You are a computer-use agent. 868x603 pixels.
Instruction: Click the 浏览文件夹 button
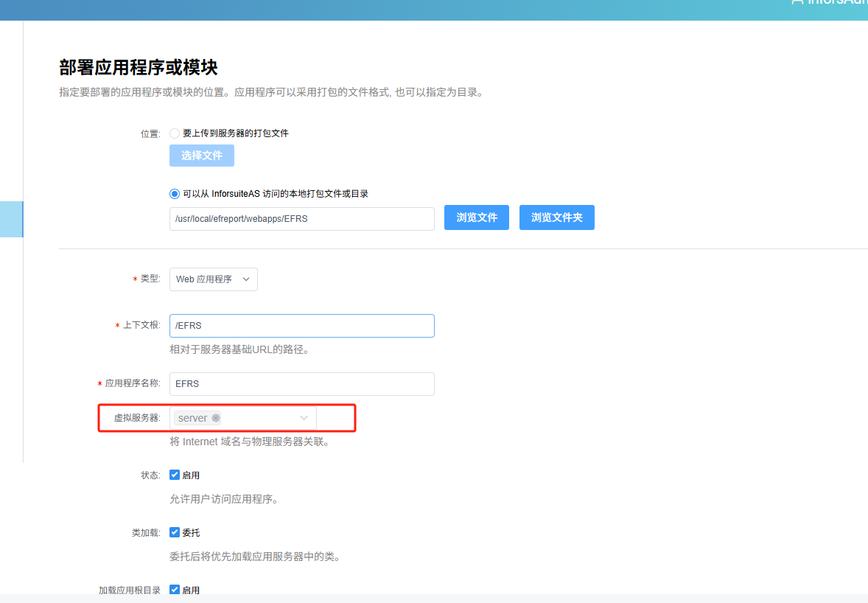point(556,217)
